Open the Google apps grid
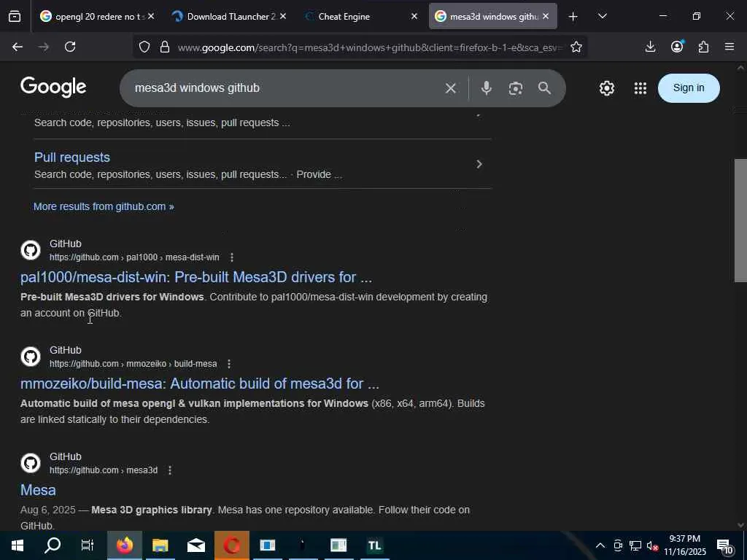The width and height of the screenshot is (747, 560). [x=640, y=88]
